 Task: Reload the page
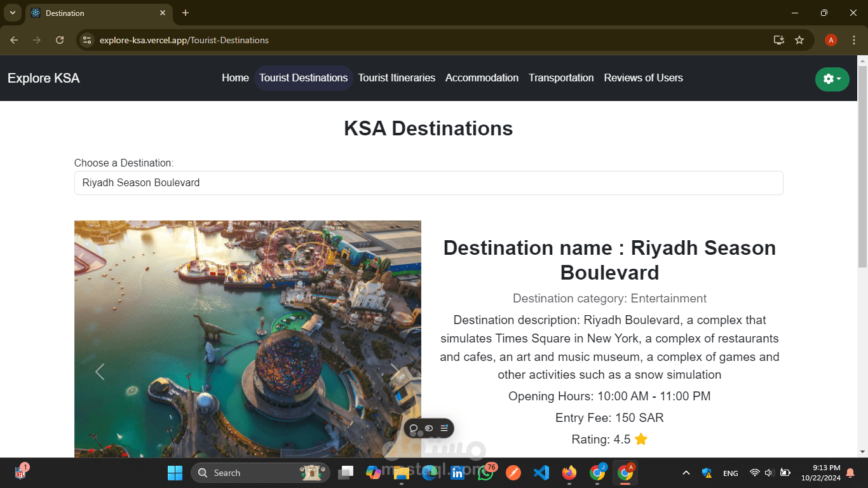click(60, 40)
